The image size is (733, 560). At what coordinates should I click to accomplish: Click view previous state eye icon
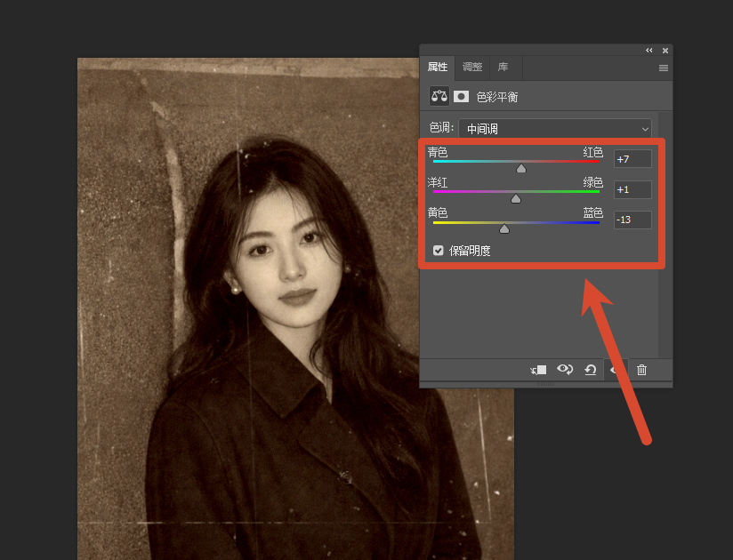(564, 370)
